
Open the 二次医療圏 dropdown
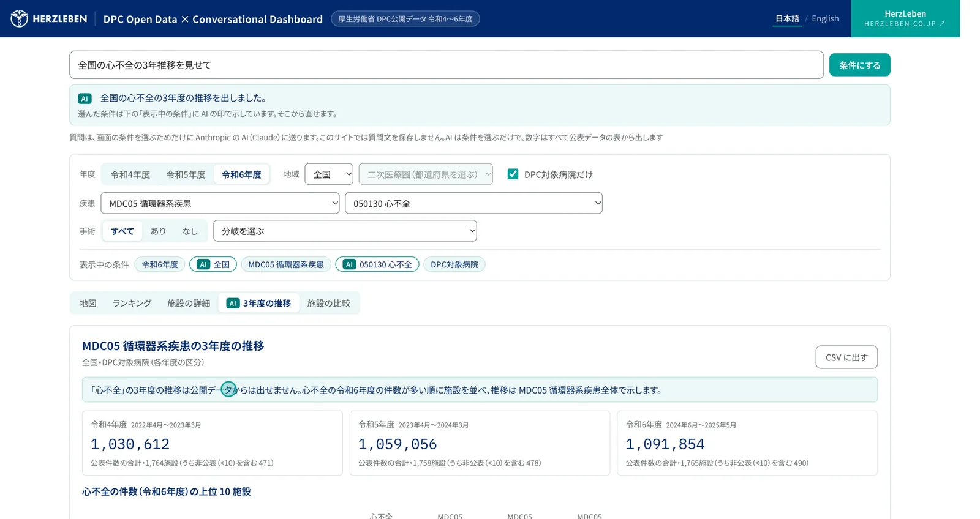(426, 174)
